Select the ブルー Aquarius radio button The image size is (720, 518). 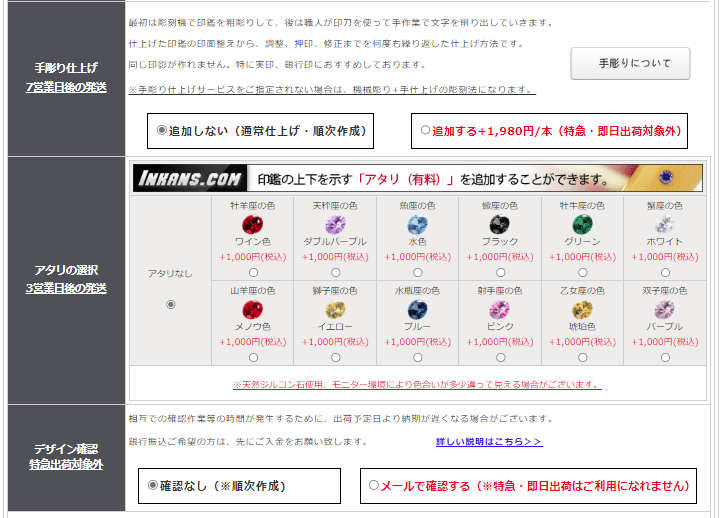pyautogui.click(x=417, y=357)
